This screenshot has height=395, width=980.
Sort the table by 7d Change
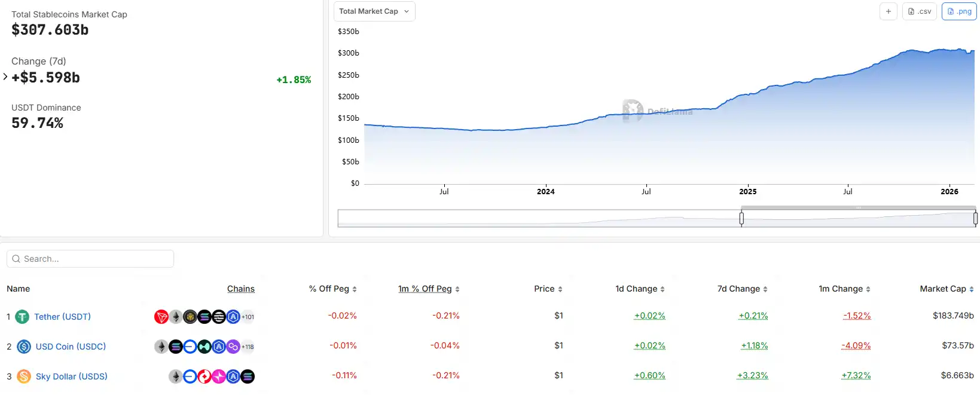pyautogui.click(x=741, y=289)
